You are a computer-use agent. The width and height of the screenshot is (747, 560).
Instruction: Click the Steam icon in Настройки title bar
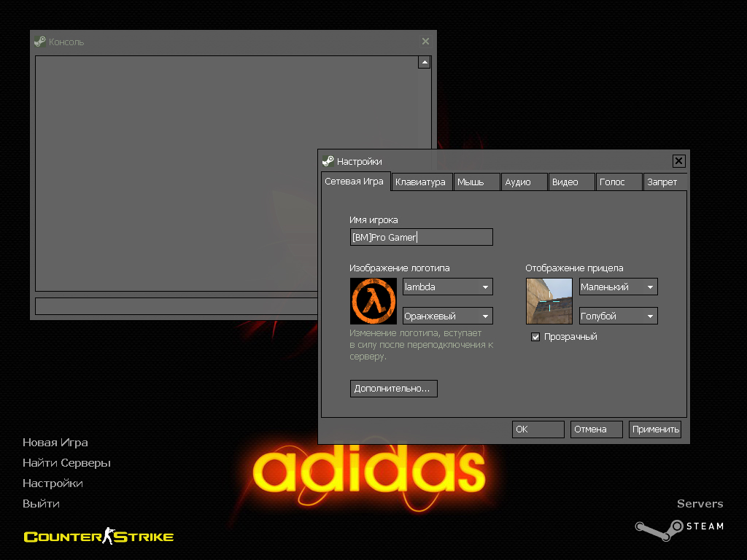click(328, 161)
